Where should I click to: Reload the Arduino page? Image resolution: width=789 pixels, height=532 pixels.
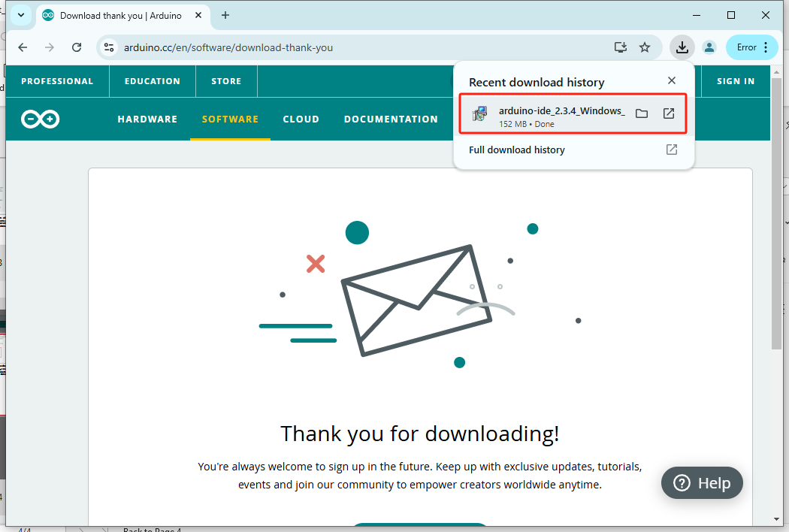tap(77, 47)
